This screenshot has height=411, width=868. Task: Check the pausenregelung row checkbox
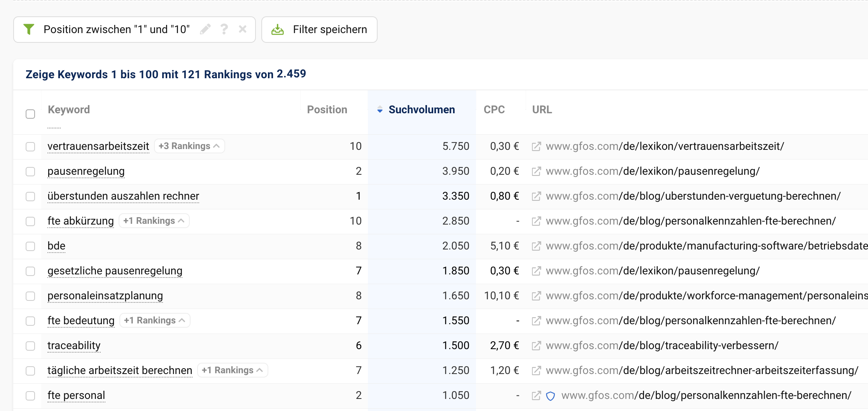[x=30, y=172]
